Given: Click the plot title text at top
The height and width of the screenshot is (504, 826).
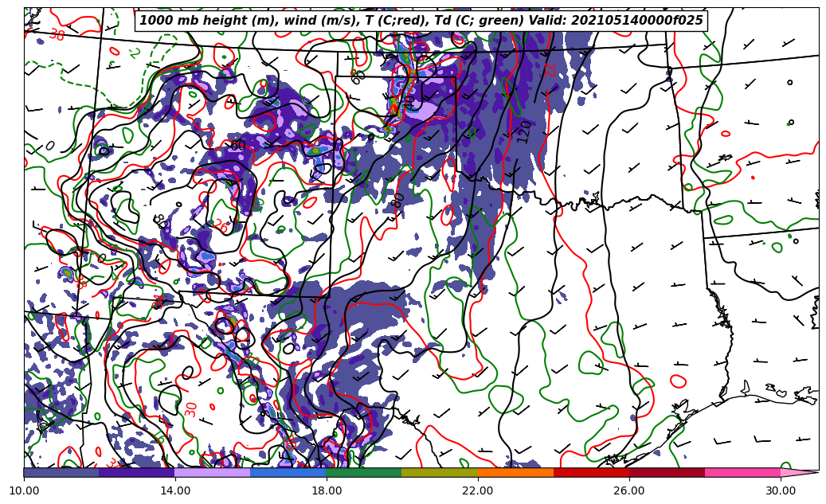Looking at the screenshot, I should point(421,21).
